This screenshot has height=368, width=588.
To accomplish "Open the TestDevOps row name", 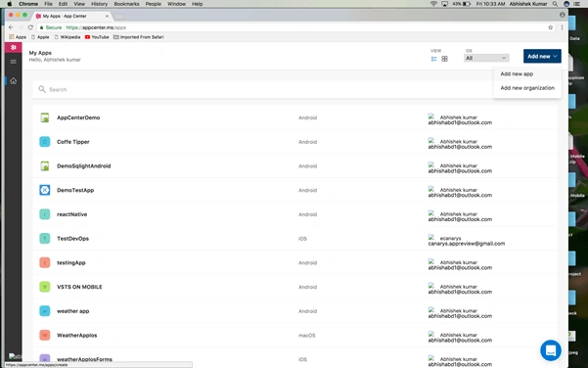I will point(72,239).
